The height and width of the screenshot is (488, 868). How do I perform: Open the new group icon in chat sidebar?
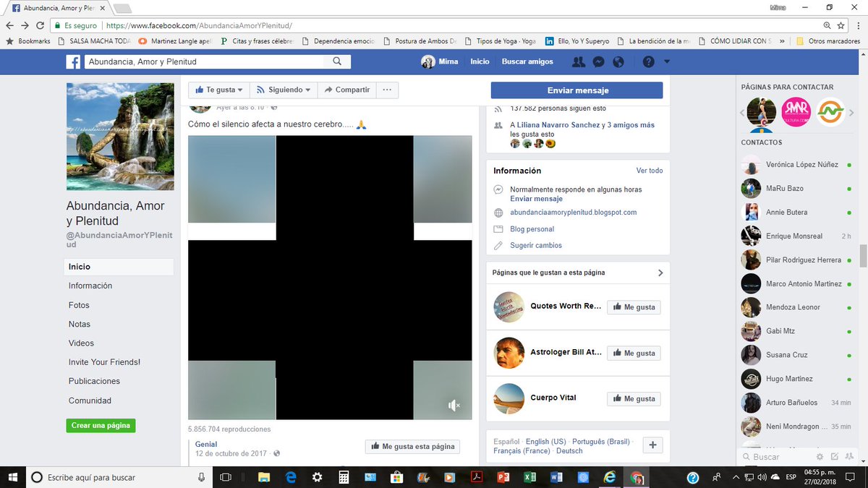tap(848, 456)
